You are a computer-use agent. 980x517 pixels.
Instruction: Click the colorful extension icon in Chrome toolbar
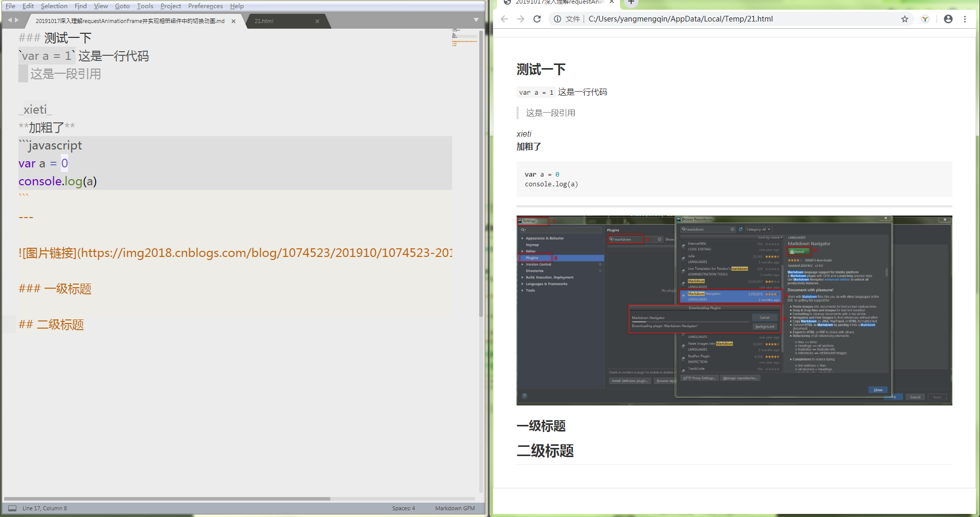tap(925, 19)
